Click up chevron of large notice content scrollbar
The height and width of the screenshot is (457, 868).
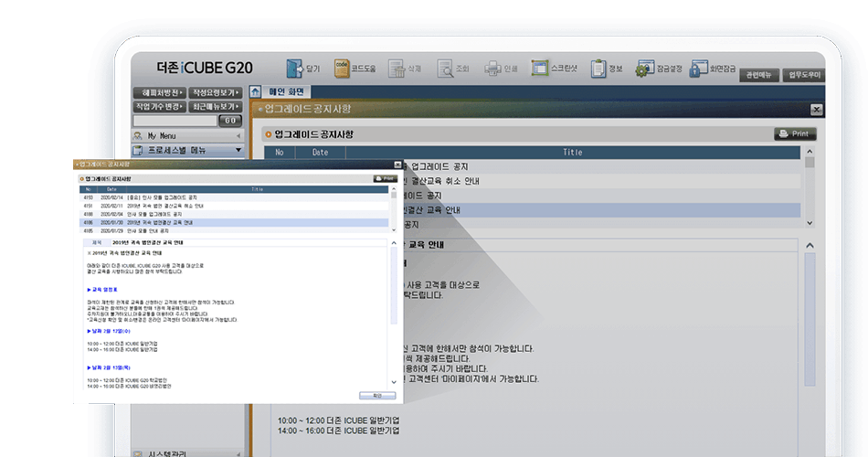[810, 245]
